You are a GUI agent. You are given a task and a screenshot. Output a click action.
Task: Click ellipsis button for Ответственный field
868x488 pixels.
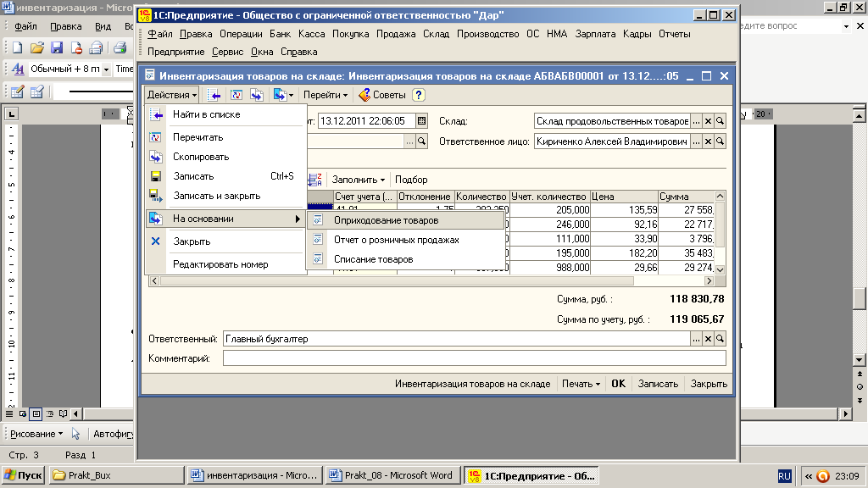[x=697, y=339]
